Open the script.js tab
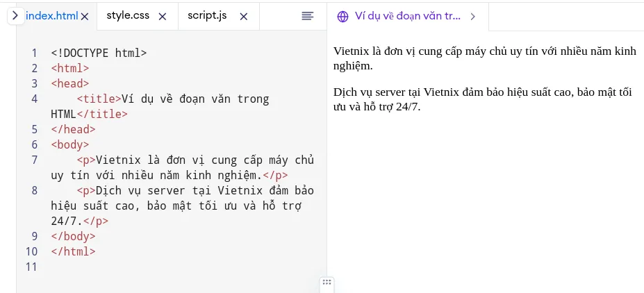 click(207, 15)
